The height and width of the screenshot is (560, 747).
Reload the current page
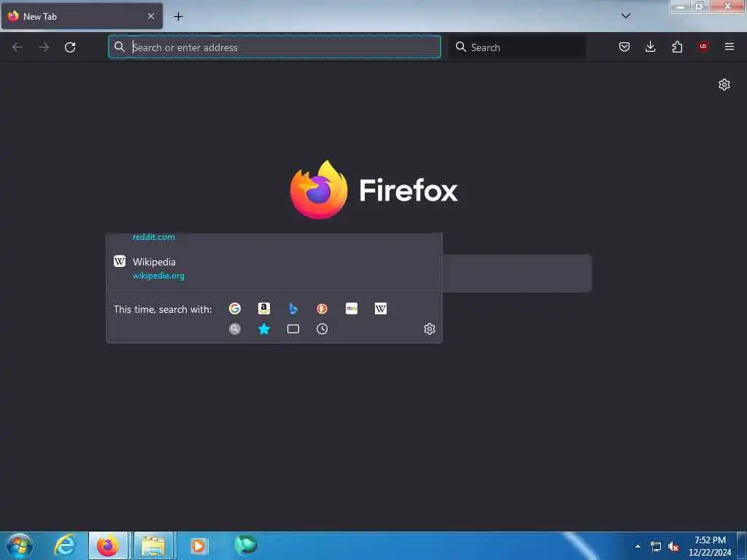(x=70, y=47)
